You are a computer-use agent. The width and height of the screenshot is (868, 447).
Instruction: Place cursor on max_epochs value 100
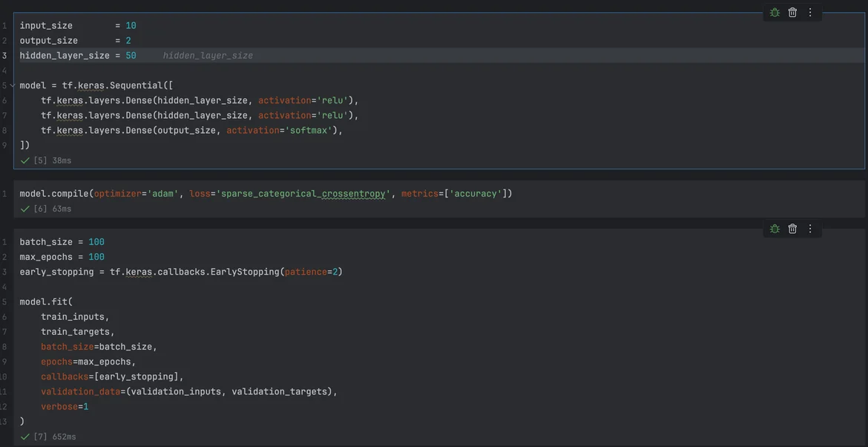(x=96, y=257)
